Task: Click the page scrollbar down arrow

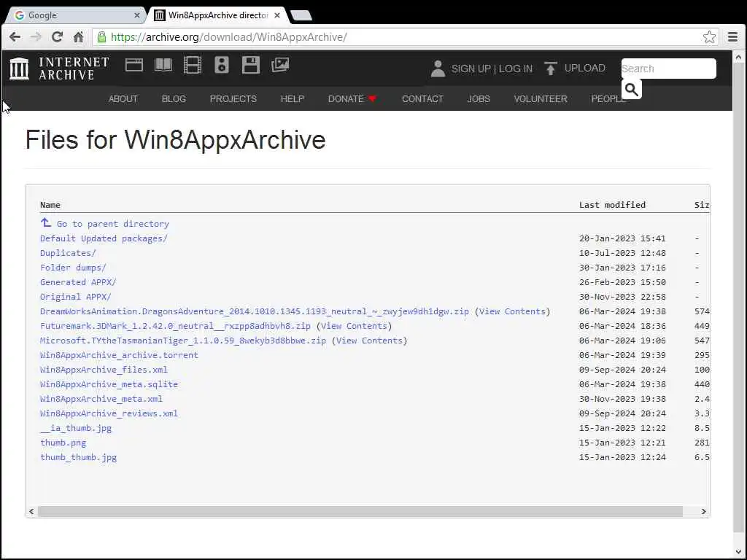Action: click(738, 552)
